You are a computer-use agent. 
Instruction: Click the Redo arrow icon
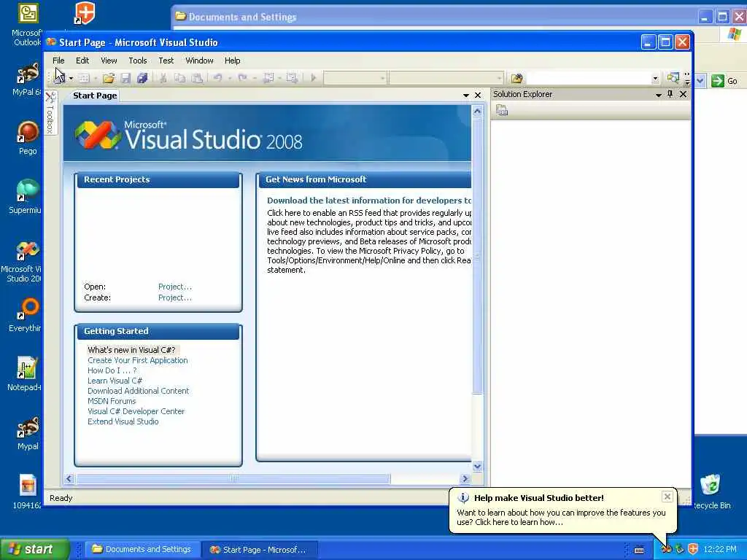pos(242,78)
